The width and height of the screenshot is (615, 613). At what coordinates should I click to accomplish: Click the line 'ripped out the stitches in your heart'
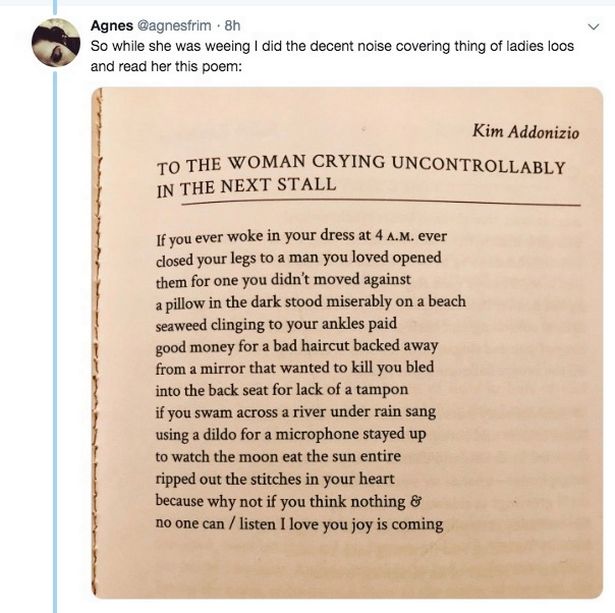[275, 479]
